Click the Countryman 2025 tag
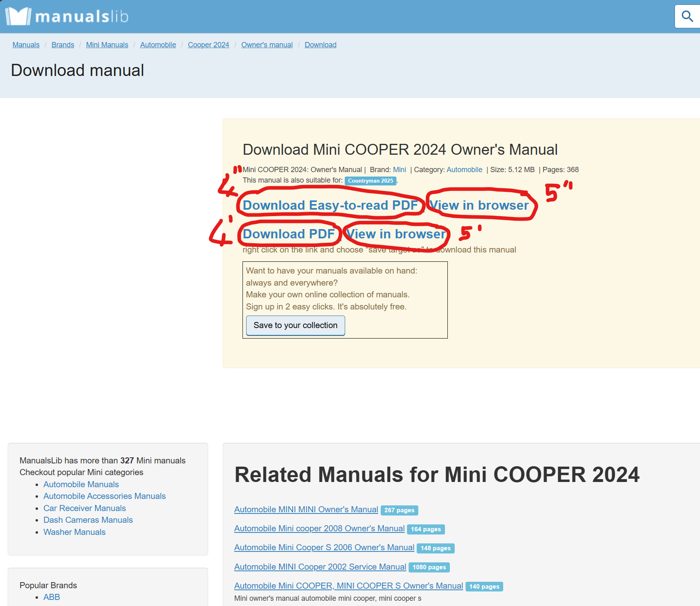The image size is (700, 606). point(370,181)
